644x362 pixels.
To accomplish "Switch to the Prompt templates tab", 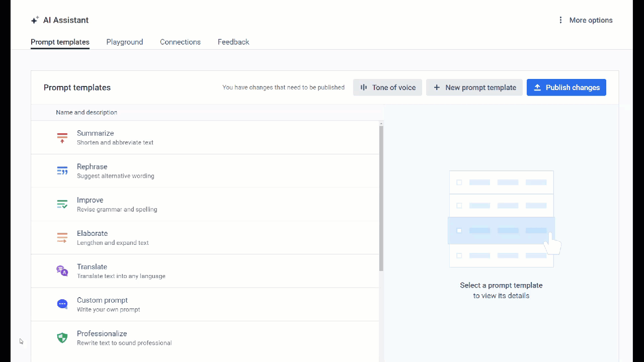I will point(60,42).
